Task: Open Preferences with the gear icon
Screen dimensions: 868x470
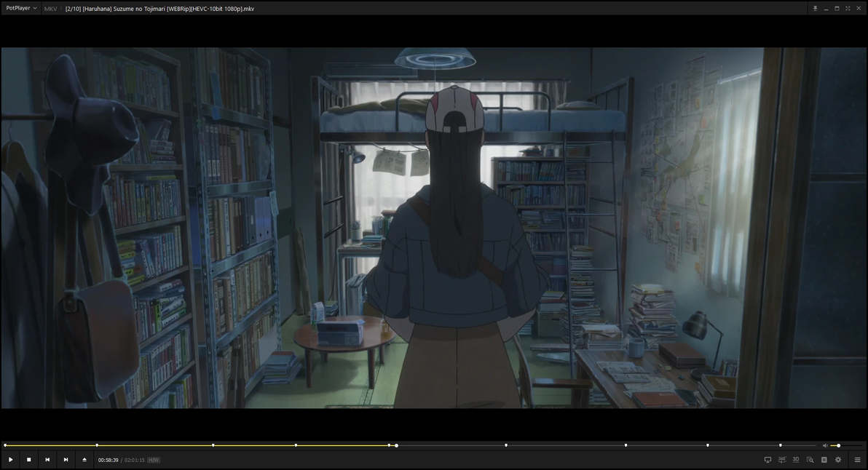Action: (x=838, y=460)
